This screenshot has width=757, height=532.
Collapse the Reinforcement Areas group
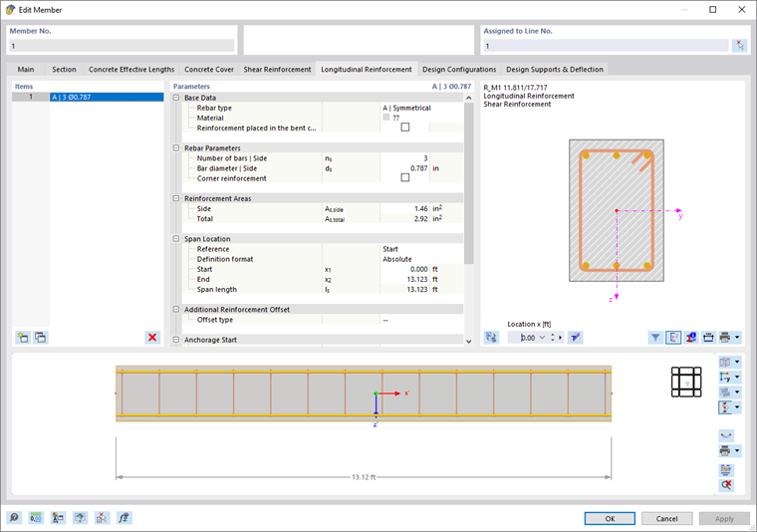pos(176,198)
